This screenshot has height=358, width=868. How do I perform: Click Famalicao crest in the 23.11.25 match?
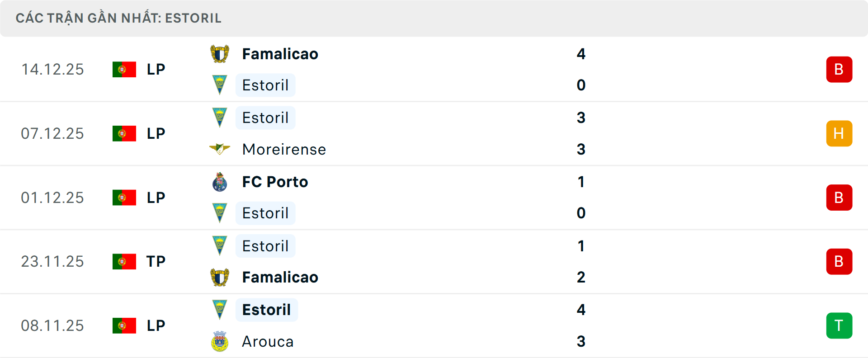pos(220,277)
